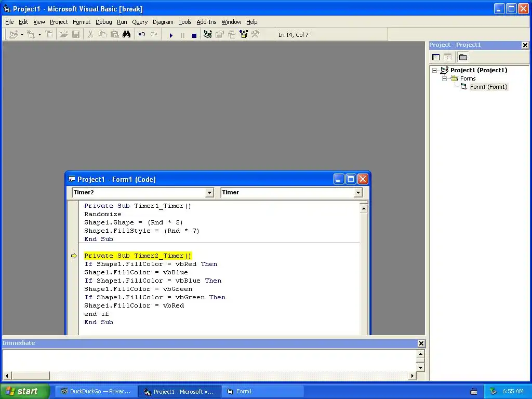Open Project Explorer from the toolbar
This screenshot has width=532, height=399.
208,35
